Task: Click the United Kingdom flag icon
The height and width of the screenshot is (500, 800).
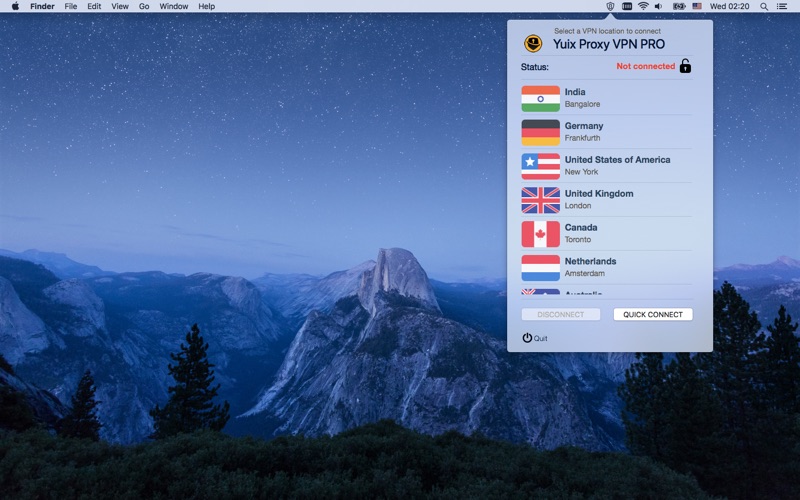Action: coord(540,200)
